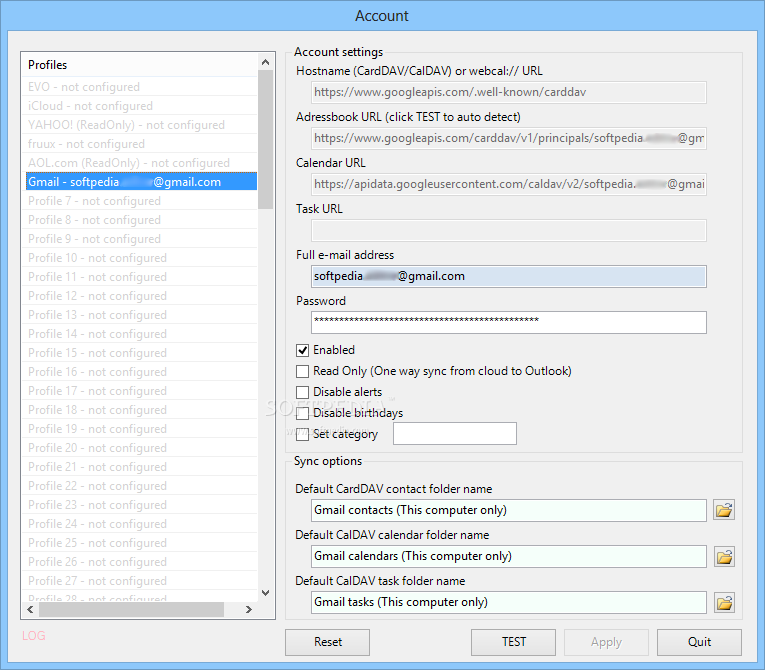This screenshot has height=670, width=765.
Task: Select Profile 18 - not configured
Action: [139, 410]
